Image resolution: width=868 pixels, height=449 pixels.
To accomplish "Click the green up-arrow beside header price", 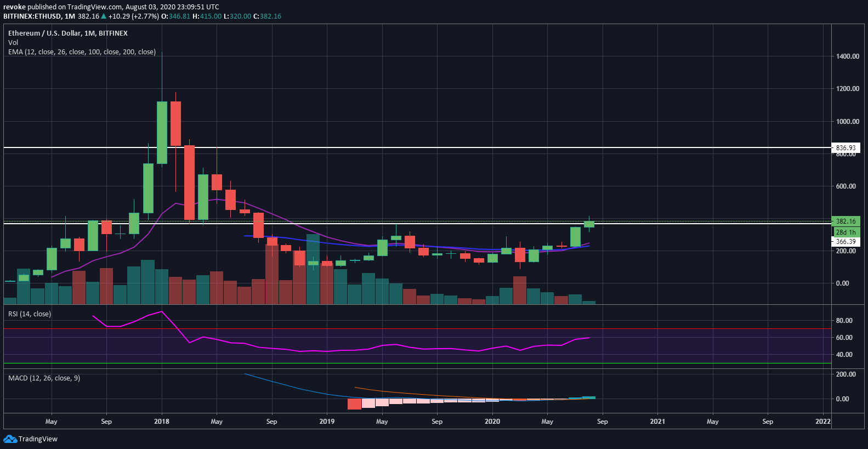I will click(104, 16).
